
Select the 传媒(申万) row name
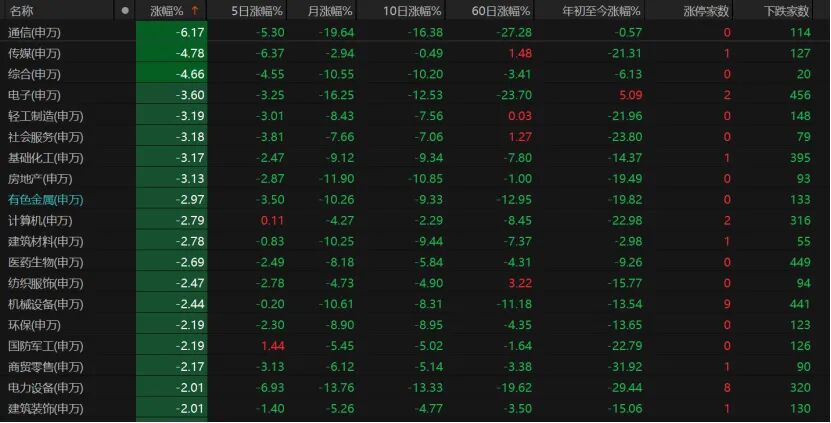pos(34,54)
